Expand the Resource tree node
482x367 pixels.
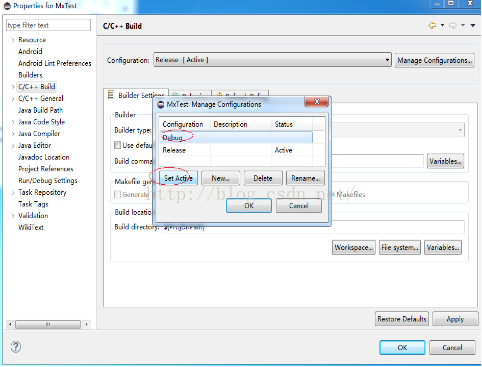pos(13,40)
